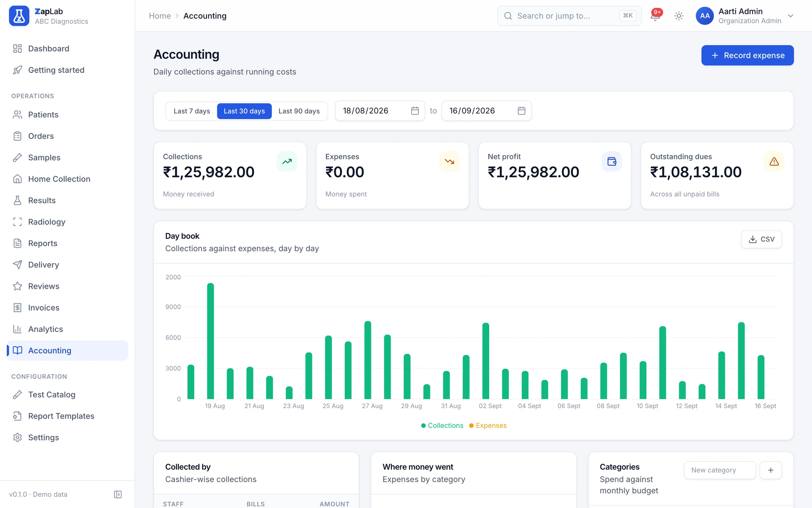Click the Orders clipboard icon
Image resolution: width=812 pixels, height=508 pixels.
[17, 136]
